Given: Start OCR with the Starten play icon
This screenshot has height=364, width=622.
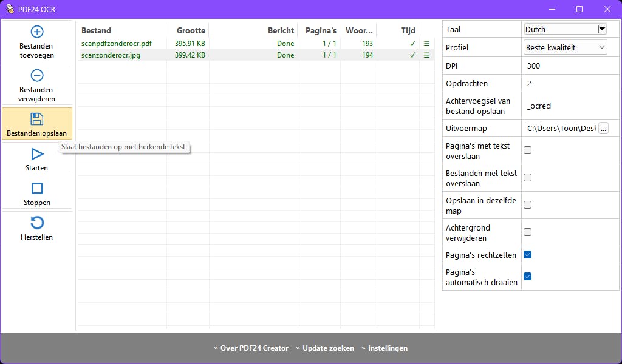Looking at the screenshot, I should tap(37, 154).
